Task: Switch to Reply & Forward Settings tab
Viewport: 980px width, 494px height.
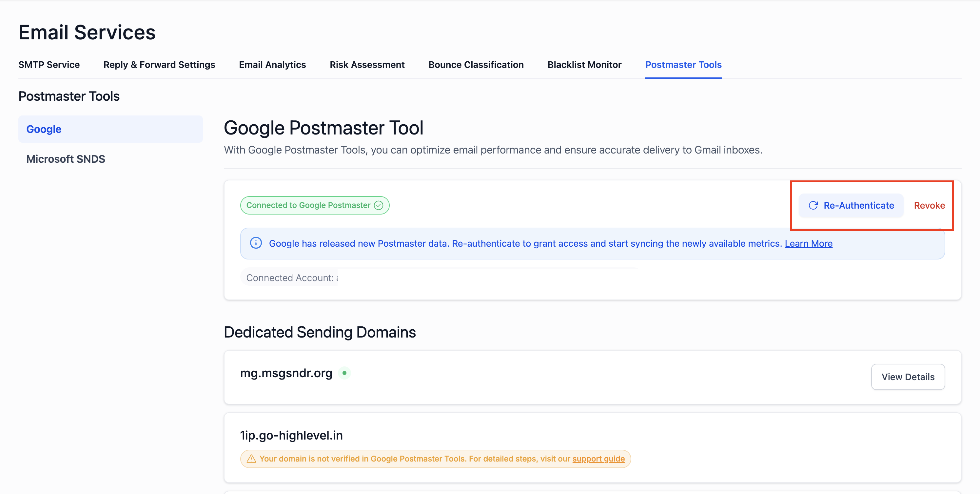Action: [159, 65]
